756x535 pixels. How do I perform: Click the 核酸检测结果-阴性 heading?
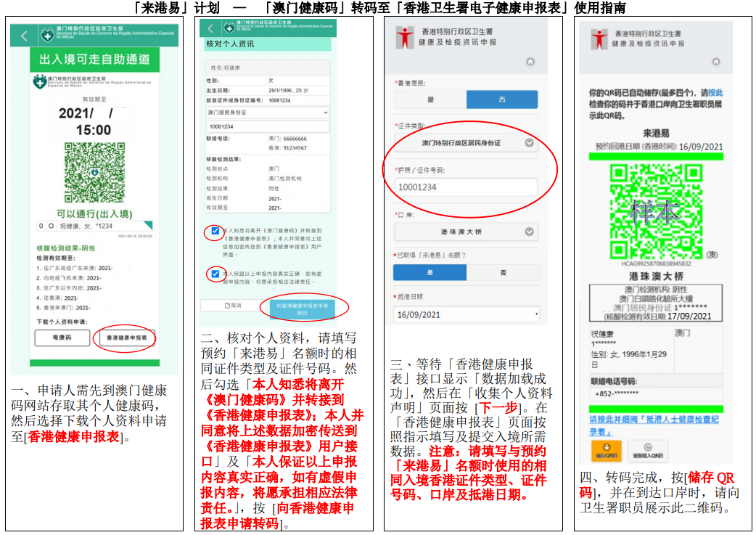click(x=66, y=248)
